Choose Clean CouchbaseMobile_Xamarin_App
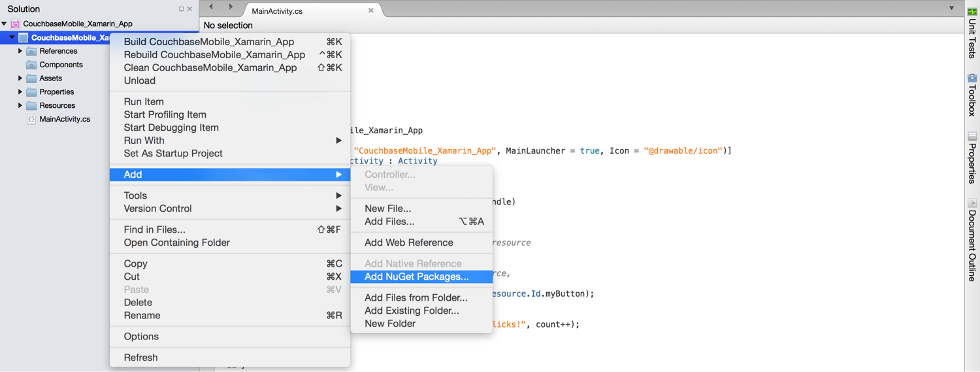 tap(230, 68)
